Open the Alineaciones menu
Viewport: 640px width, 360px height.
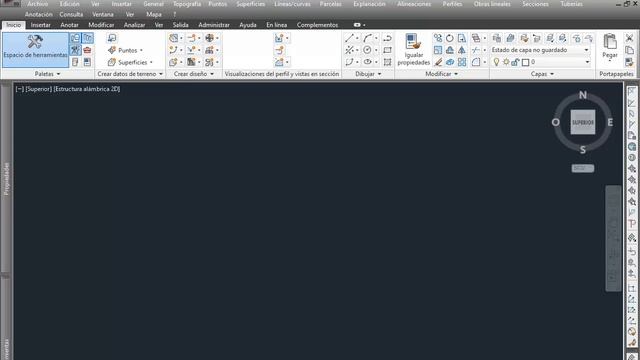pyautogui.click(x=414, y=4)
